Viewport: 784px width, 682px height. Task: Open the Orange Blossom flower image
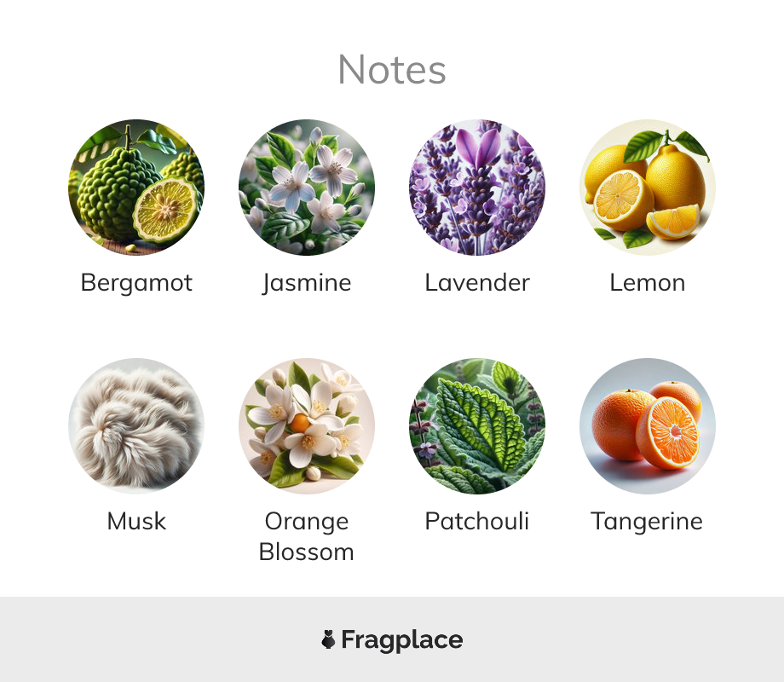[x=307, y=425]
